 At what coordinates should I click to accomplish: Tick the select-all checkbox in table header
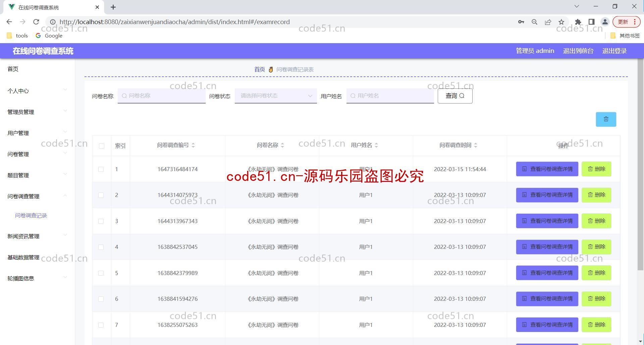point(102,146)
